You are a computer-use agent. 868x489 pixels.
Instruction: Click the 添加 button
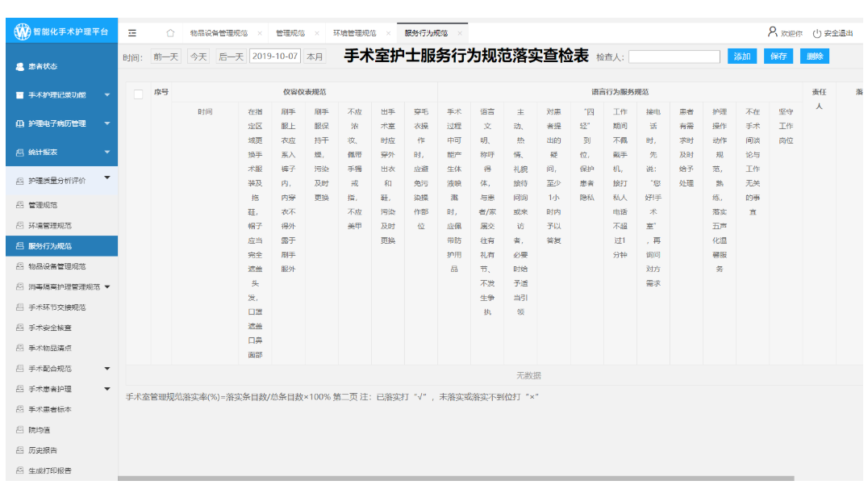tap(741, 56)
